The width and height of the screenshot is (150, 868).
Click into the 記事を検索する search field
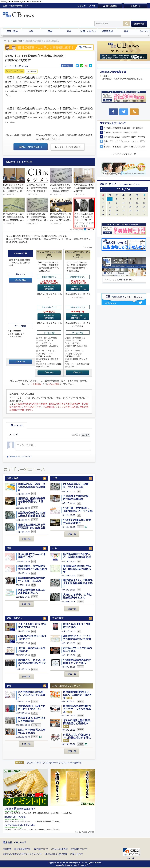pyautogui.click(x=109, y=24)
